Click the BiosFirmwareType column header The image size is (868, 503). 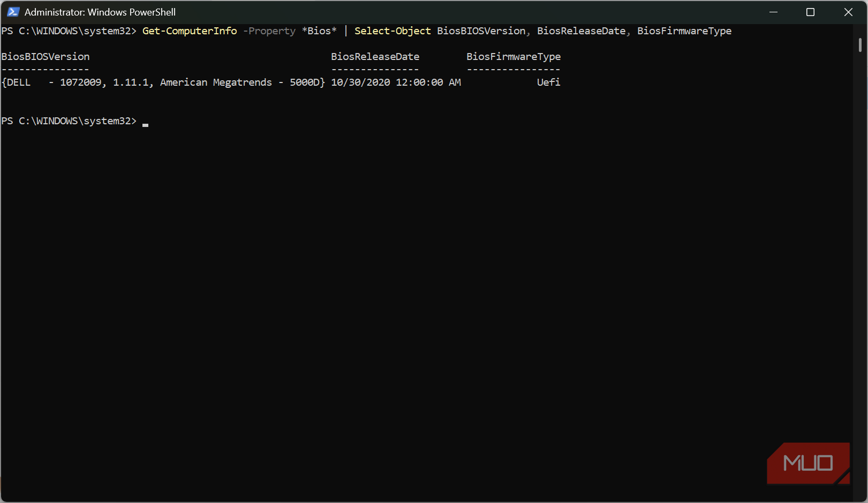pos(514,57)
